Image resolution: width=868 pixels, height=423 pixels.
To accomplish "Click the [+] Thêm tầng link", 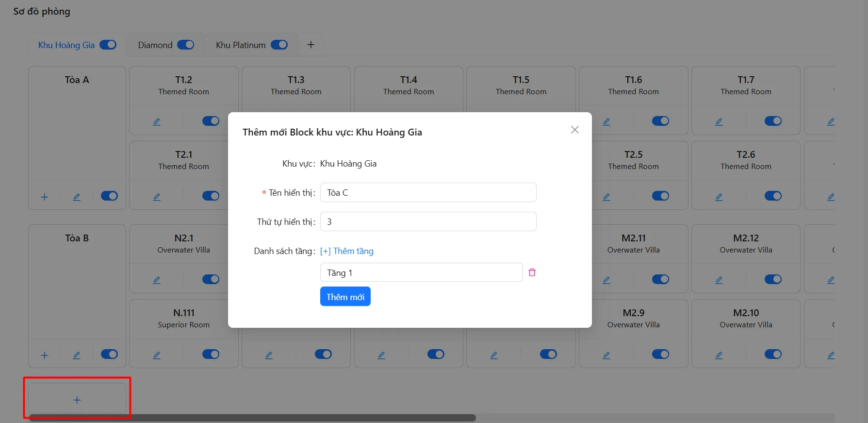I will pyautogui.click(x=346, y=251).
